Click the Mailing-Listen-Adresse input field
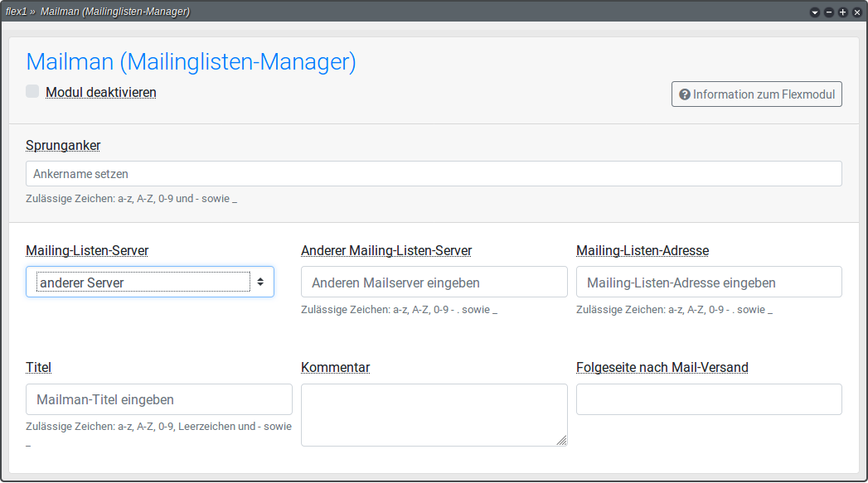868x483 pixels. click(709, 282)
